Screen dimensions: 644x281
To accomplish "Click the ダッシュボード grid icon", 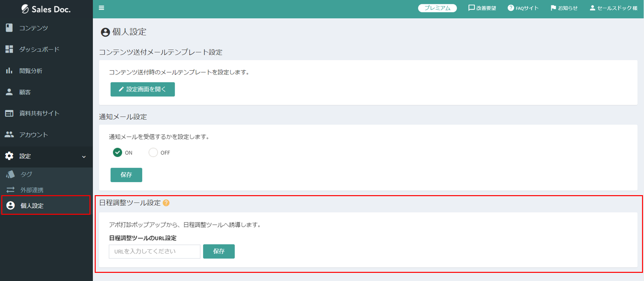I will coord(9,49).
